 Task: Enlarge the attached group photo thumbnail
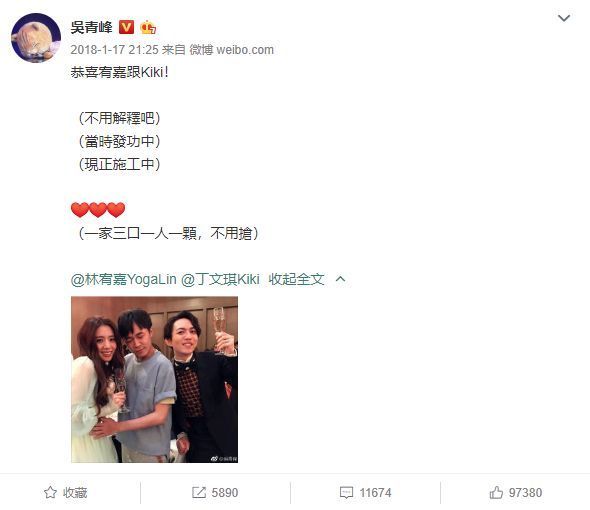154,379
